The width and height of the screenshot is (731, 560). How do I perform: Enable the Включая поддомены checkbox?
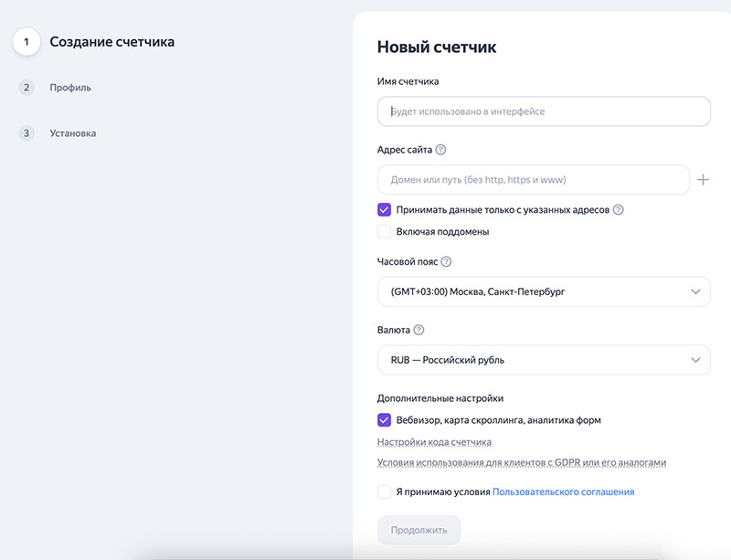(384, 232)
